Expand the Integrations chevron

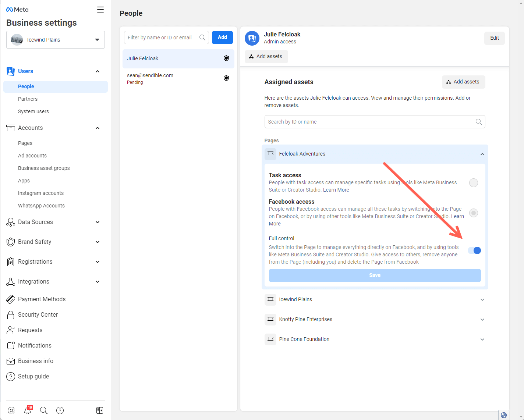point(98,282)
